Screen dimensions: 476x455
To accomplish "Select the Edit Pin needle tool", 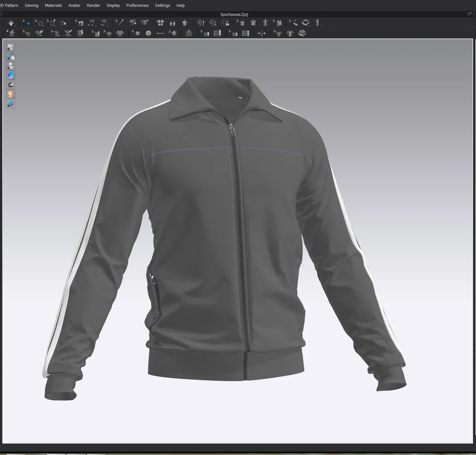I will pos(120,23).
